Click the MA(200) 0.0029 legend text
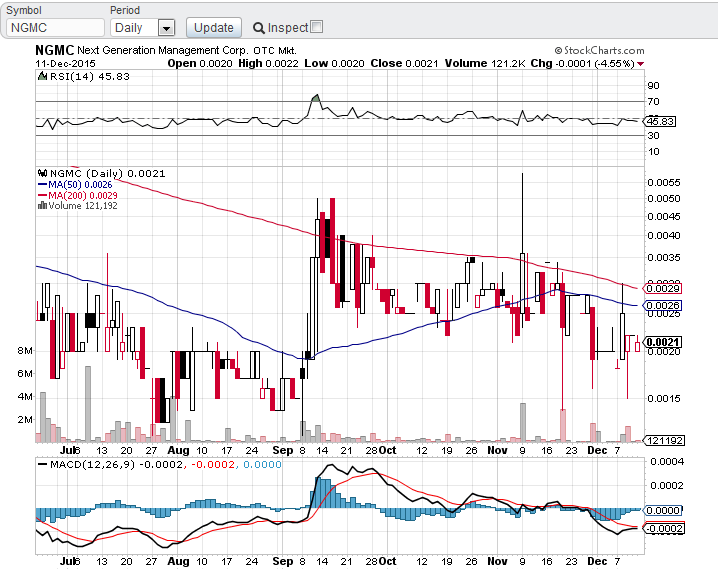Screen dimensions: 718x576 [x=83, y=196]
